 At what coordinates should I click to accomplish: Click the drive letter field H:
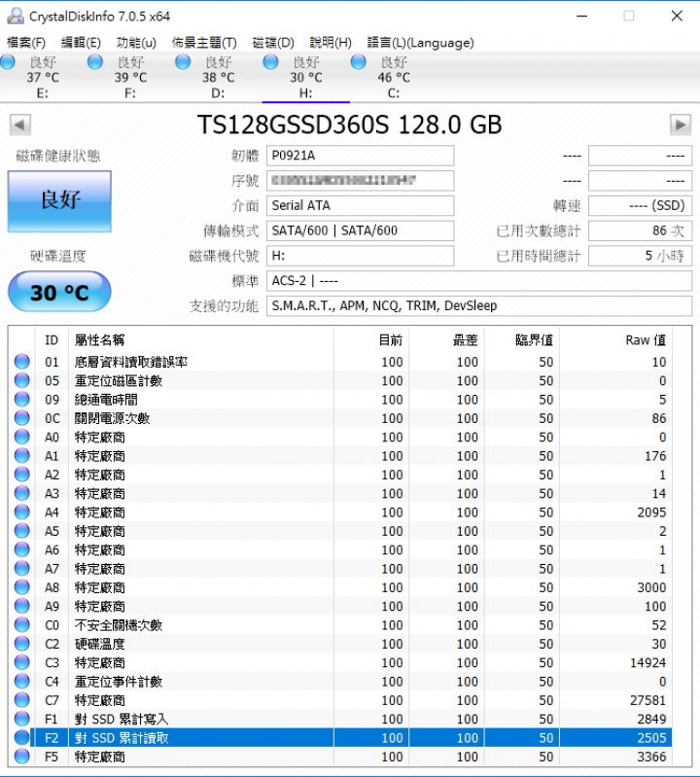click(x=360, y=256)
